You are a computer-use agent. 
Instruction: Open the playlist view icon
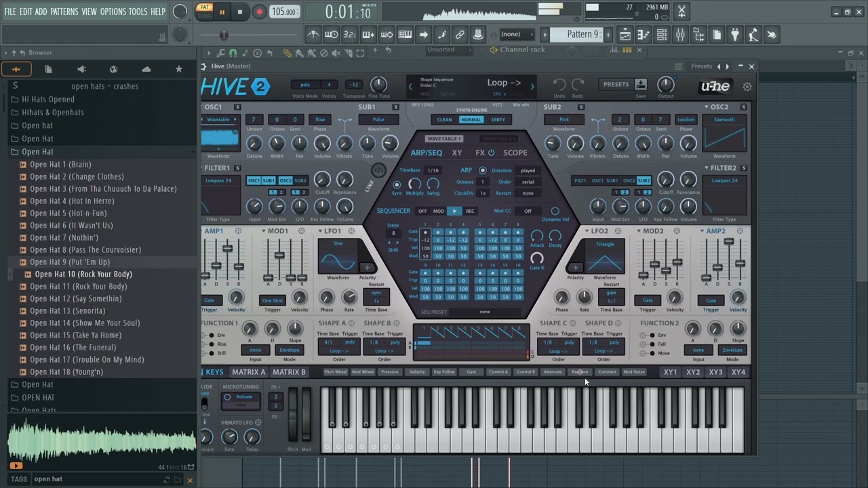click(625, 35)
